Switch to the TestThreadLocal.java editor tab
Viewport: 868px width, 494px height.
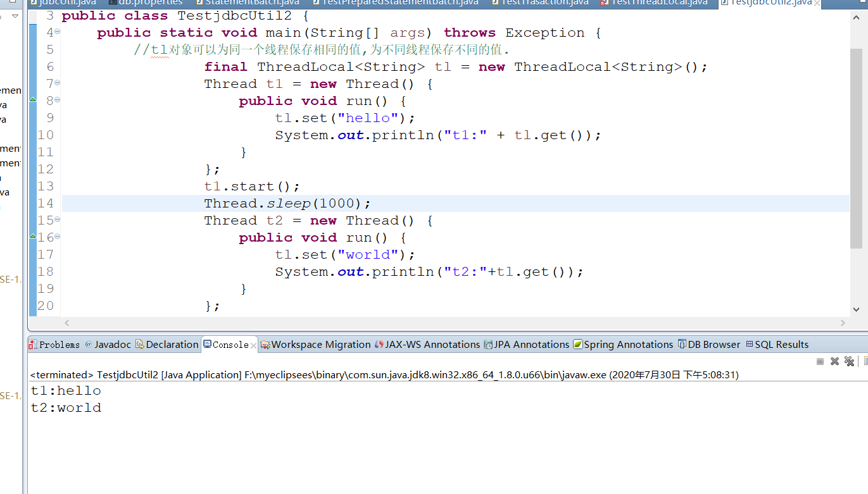(x=659, y=3)
